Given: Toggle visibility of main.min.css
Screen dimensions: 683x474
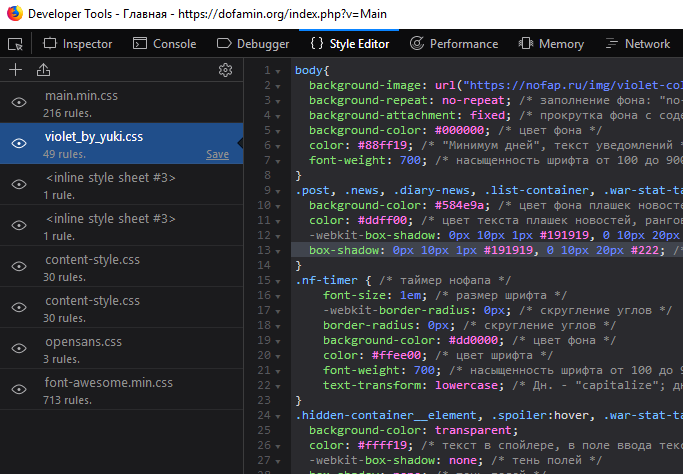Looking at the screenshot, I should [18, 103].
